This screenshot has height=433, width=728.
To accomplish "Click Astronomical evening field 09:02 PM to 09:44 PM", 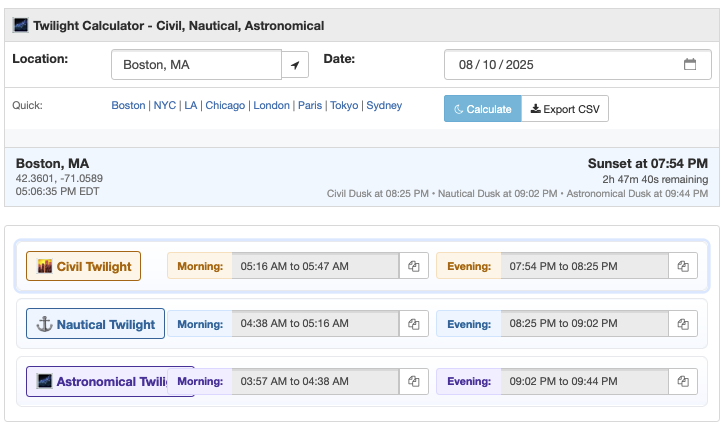I will [585, 381].
